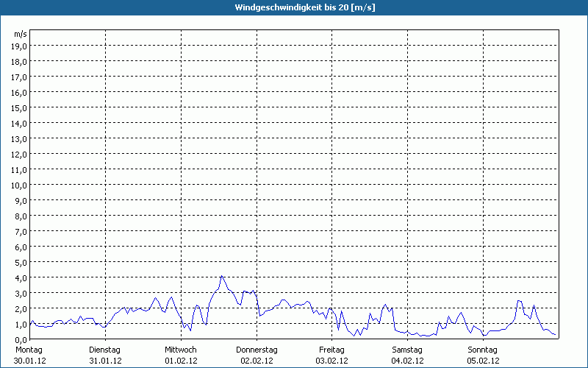The width and height of the screenshot is (588, 368).
Task: Click the 'Dienstag' day label
Action: (x=104, y=350)
